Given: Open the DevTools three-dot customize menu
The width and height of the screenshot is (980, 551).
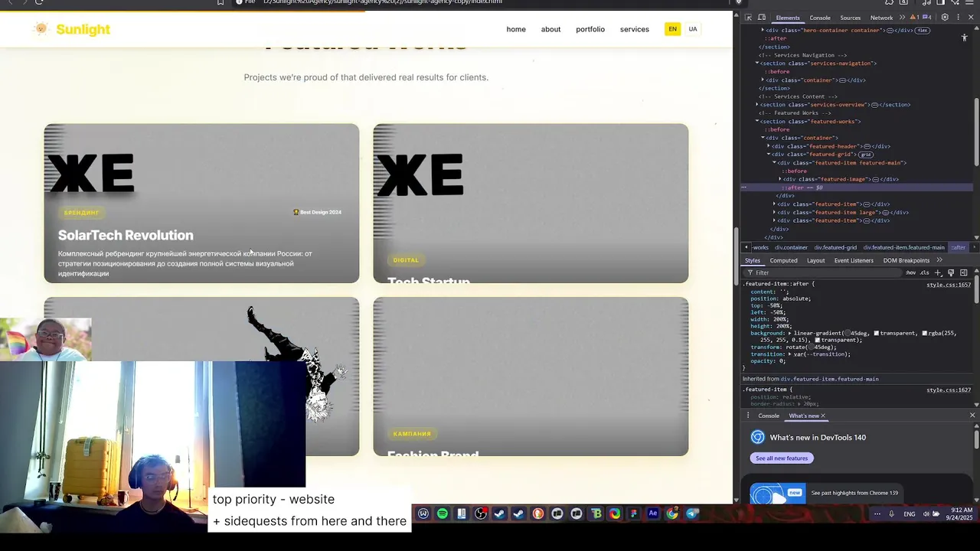Looking at the screenshot, I should [958, 18].
